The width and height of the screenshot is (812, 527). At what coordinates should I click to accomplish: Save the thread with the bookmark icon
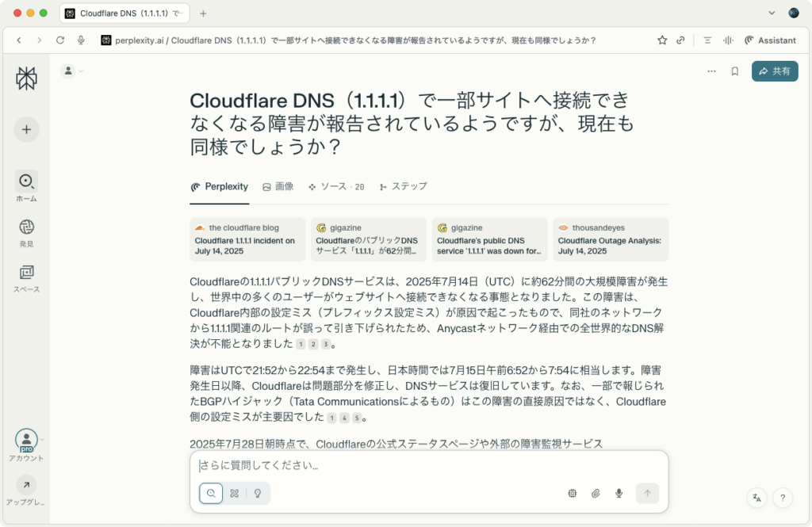point(734,71)
